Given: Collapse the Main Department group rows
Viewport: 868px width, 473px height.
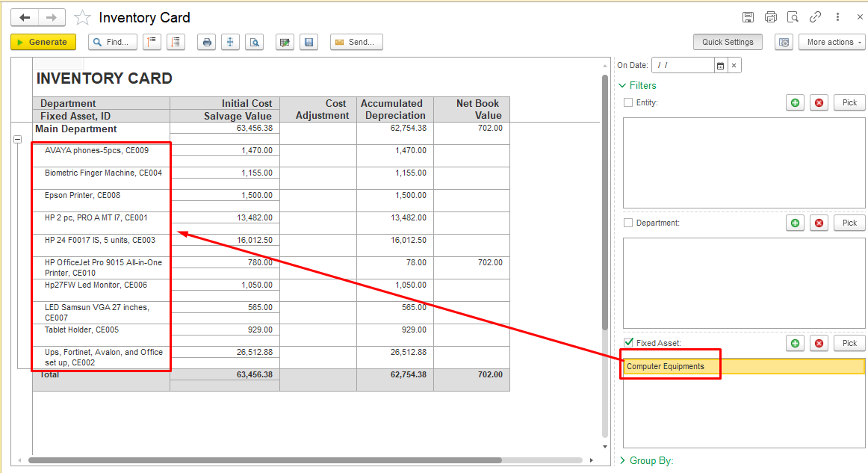Looking at the screenshot, I should pos(17,140).
